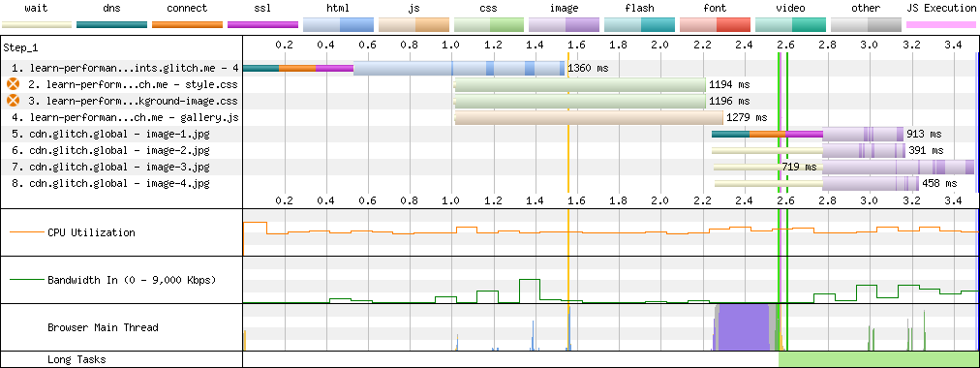Image resolution: width=980 pixels, height=368 pixels.
Task: Select the font legend color bar
Action: (715, 25)
